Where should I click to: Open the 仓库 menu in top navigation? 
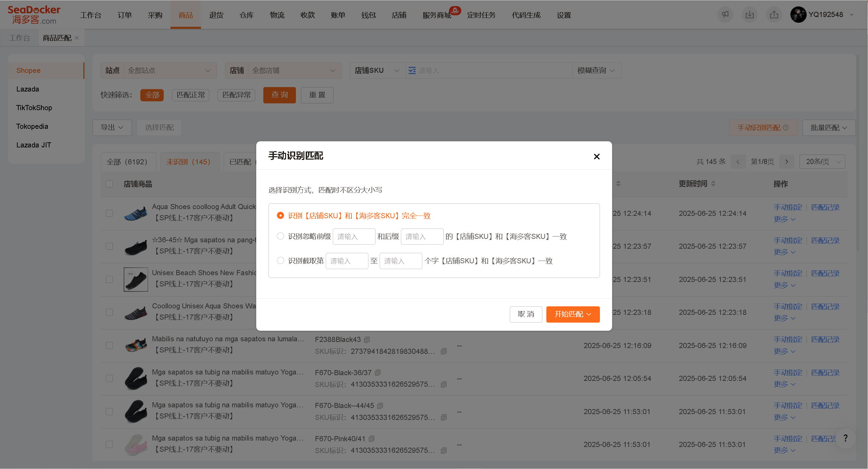click(247, 15)
